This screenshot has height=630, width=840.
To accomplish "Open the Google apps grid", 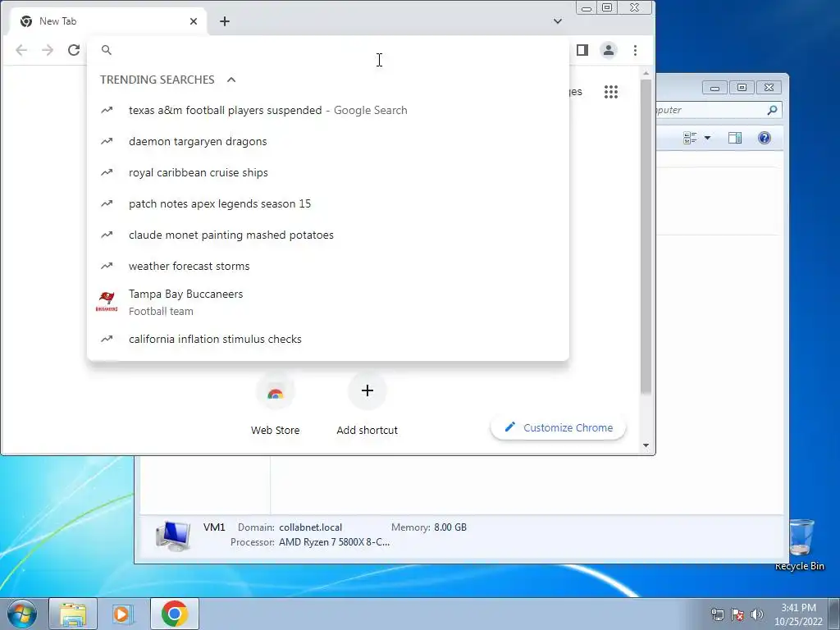I will click(x=610, y=92).
